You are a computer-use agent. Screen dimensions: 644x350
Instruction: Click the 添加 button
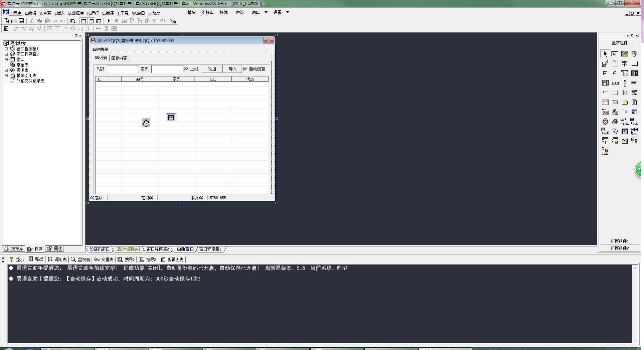[212, 69]
